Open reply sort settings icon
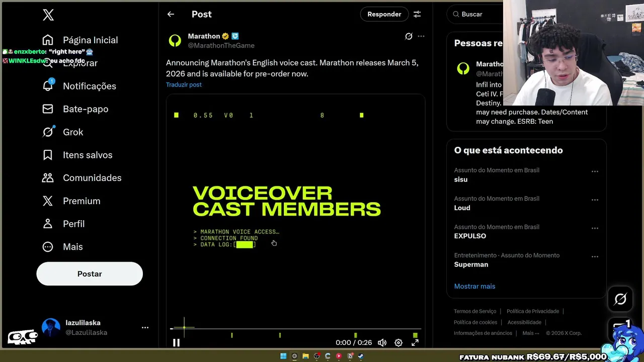 (x=417, y=15)
